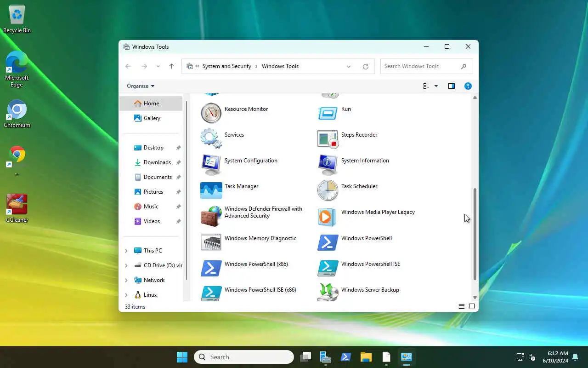The image size is (588, 368).
Task: Select the Chromium desktop shortcut
Action: coord(17,114)
